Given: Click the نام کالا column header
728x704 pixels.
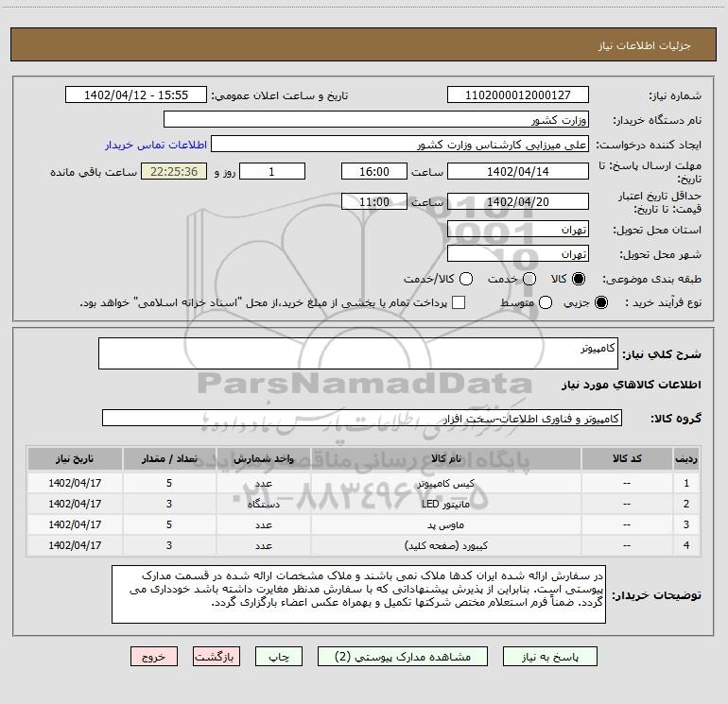Looking at the screenshot, I should [446, 459].
